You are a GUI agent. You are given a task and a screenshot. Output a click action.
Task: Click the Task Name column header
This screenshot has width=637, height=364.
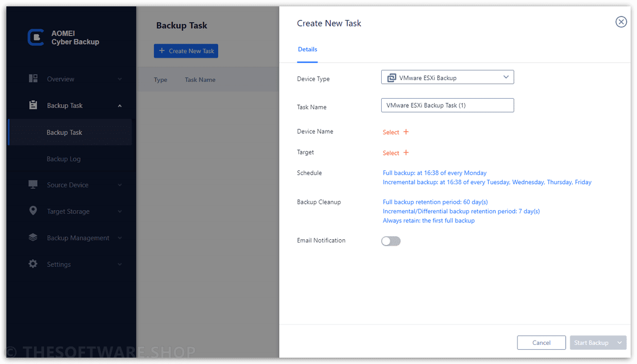tap(200, 80)
